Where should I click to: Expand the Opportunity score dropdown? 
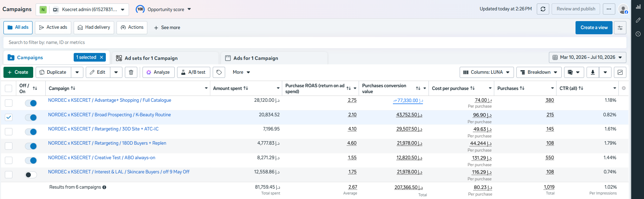tap(189, 9)
